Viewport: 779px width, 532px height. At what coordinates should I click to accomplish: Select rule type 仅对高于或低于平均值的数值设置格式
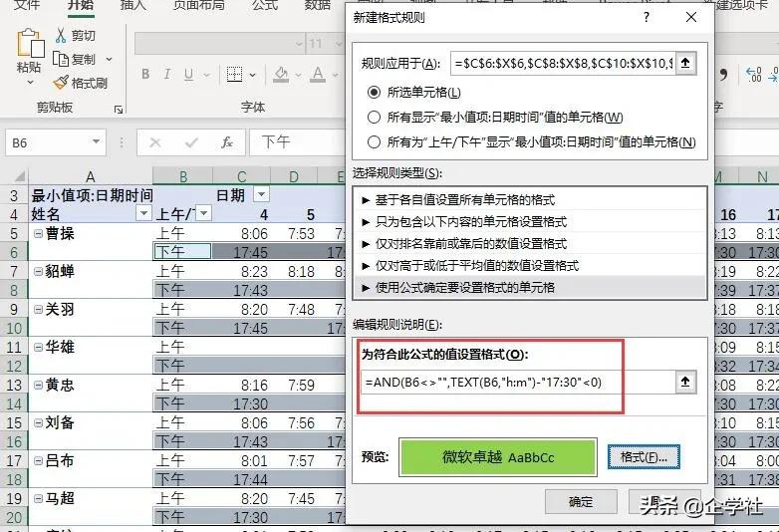(x=530, y=266)
